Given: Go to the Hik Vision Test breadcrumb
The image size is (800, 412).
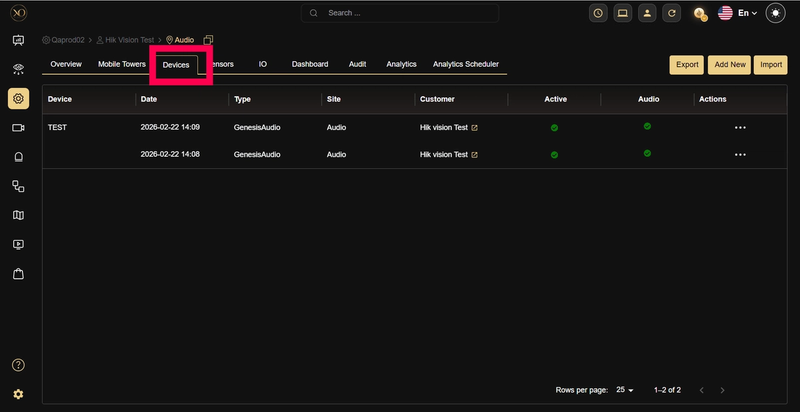Looking at the screenshot, I should click(125, 40).
